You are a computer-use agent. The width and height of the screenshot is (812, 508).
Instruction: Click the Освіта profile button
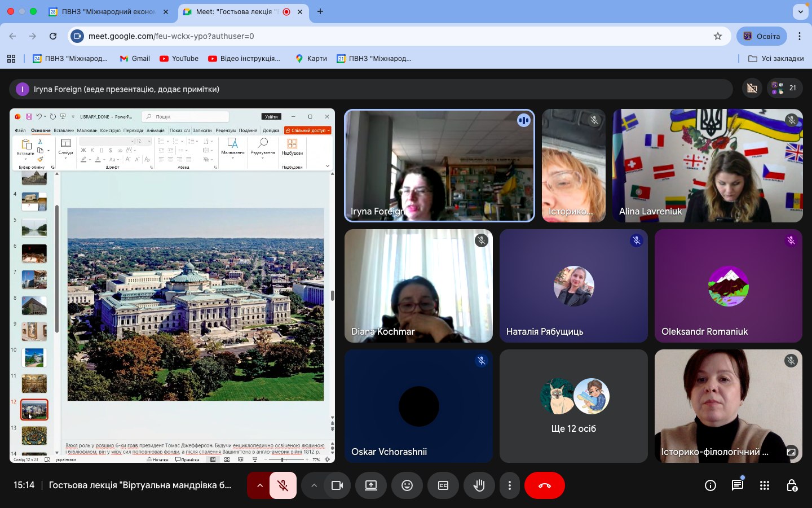point(761,36)
